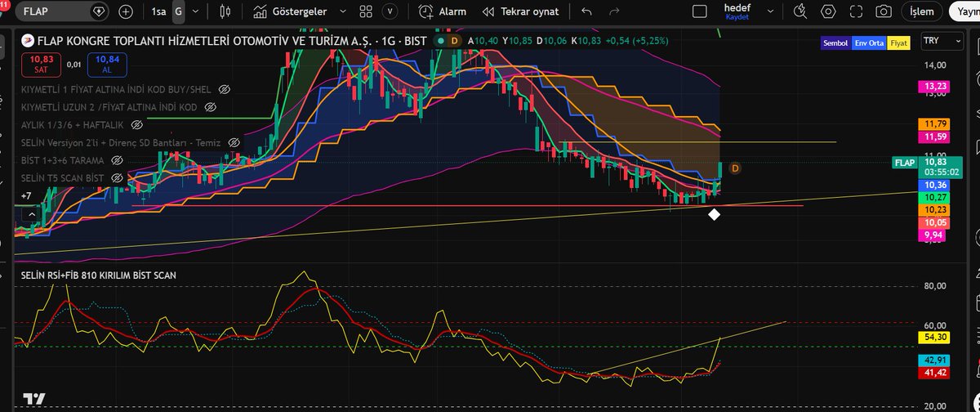
Task: Click the green market status dot in header
Action: [x=440, y=40]
